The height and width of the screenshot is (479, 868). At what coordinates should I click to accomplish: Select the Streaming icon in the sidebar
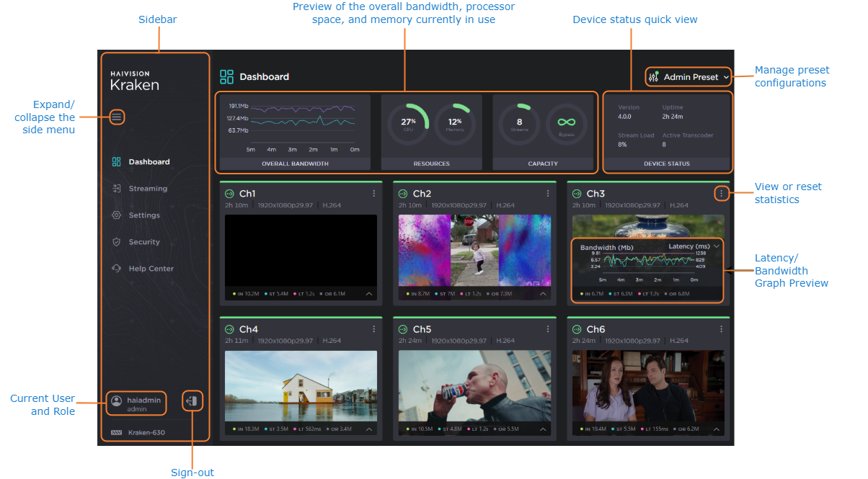pos(115,188)
